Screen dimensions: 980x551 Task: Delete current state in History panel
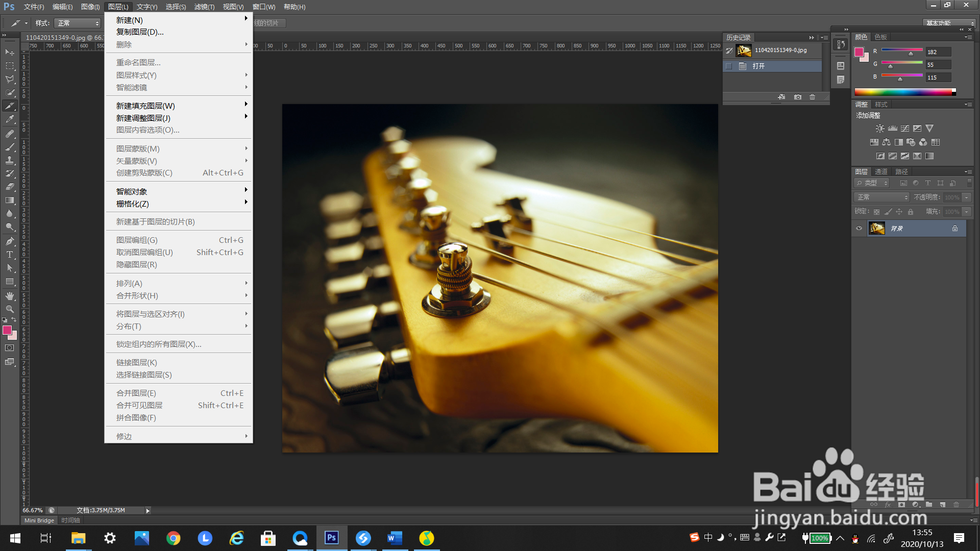[813, 97]
